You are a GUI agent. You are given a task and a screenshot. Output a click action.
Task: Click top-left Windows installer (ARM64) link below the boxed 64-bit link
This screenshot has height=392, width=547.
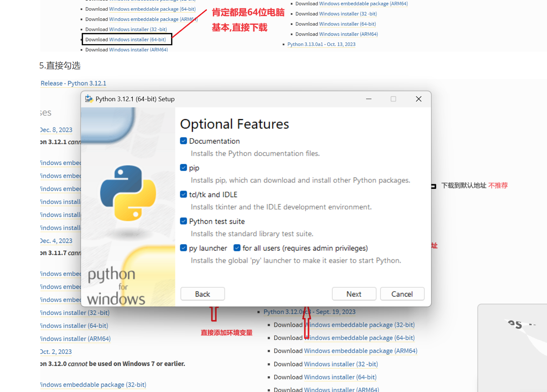click(138, 50)
